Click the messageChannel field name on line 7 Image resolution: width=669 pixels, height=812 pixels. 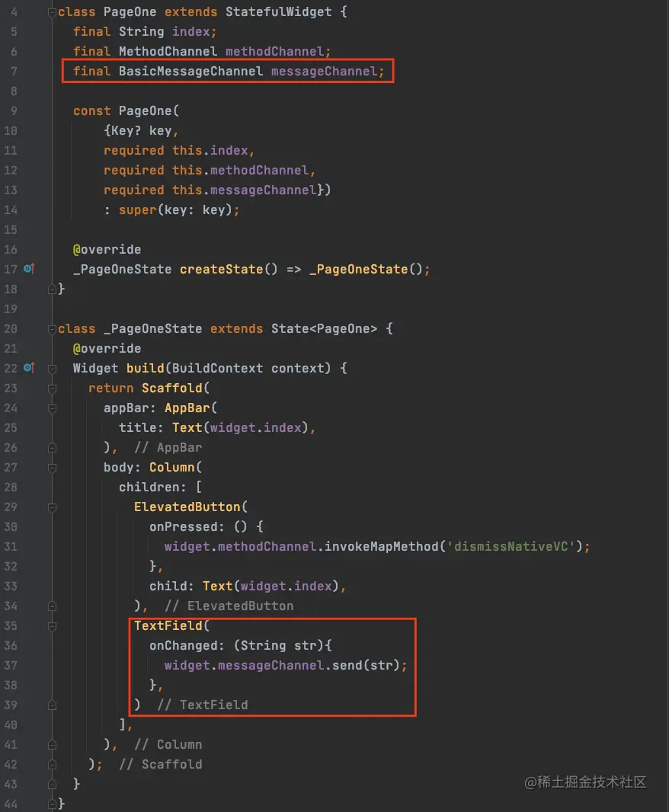[324, 71]
